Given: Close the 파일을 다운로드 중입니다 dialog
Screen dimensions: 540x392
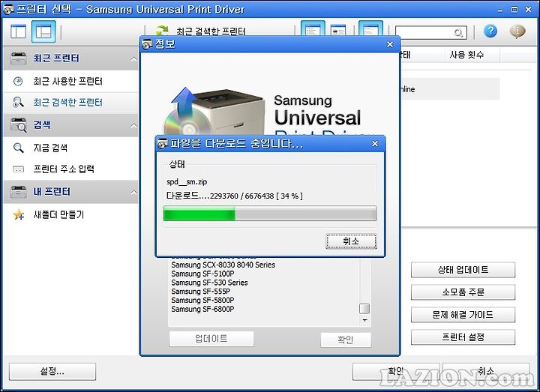Looking at the screenshot, I should coord(375,143).
